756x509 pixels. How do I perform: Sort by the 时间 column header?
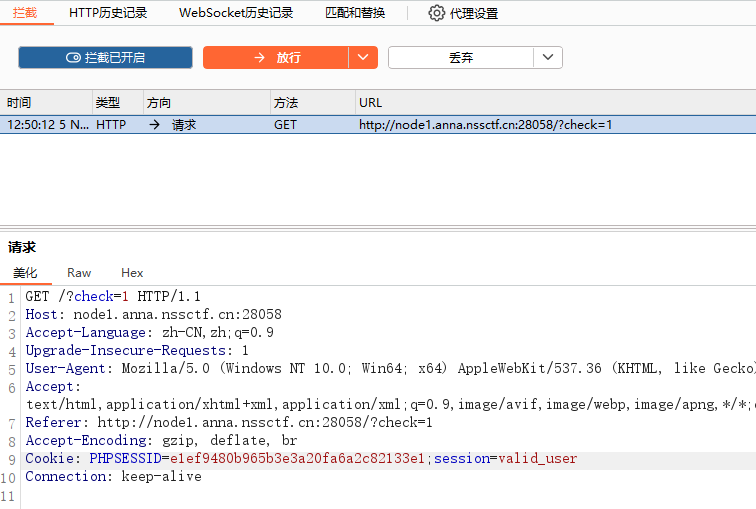19,102
